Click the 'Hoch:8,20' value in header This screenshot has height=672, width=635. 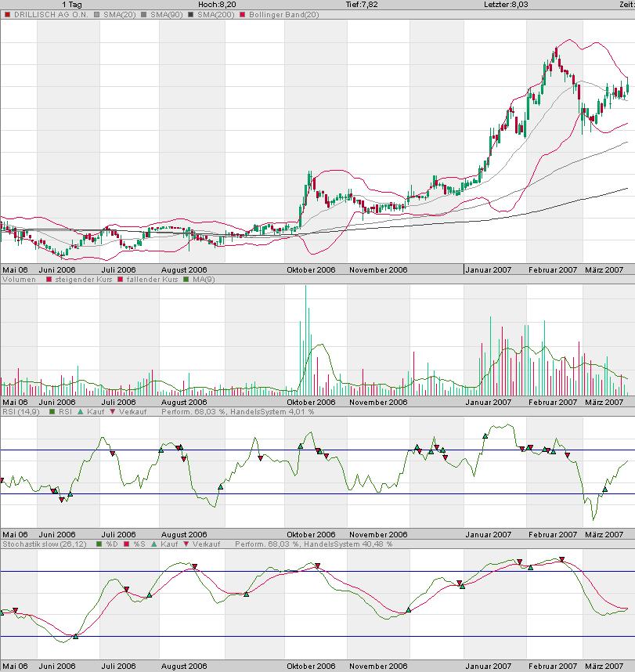[217, 5]
